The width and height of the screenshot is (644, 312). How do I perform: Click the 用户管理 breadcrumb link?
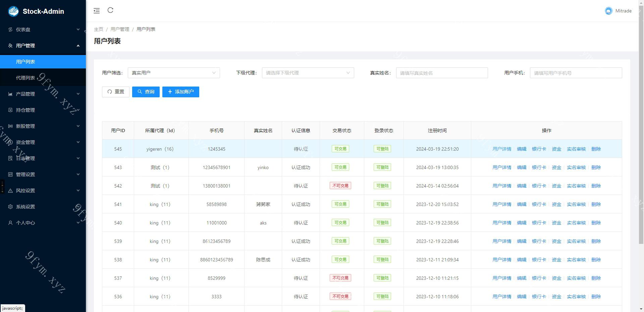point(120,29)
